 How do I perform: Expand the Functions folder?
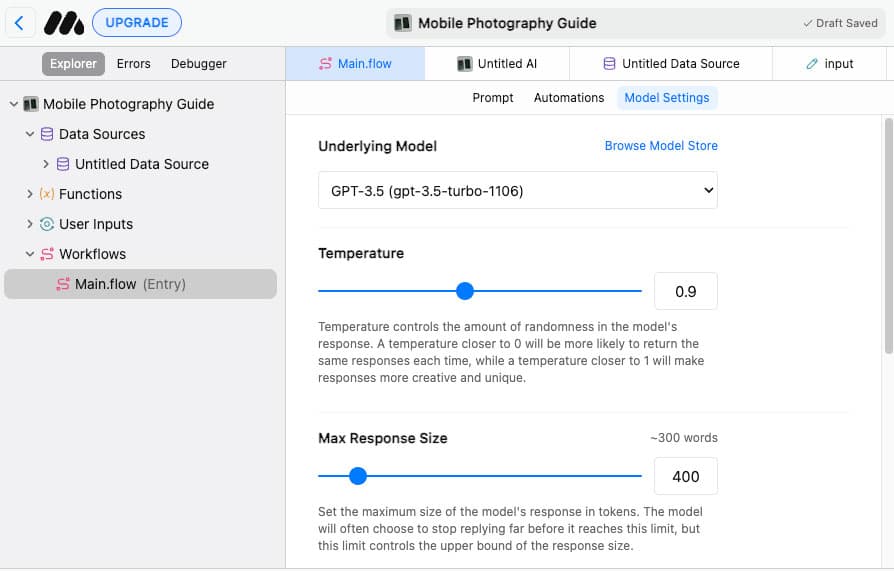(x=30, y=194)
